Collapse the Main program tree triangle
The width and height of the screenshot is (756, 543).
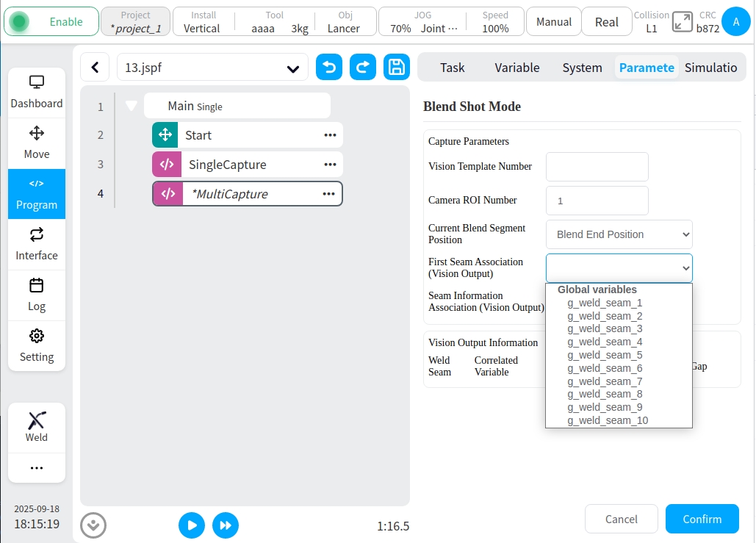coord(132,106)
